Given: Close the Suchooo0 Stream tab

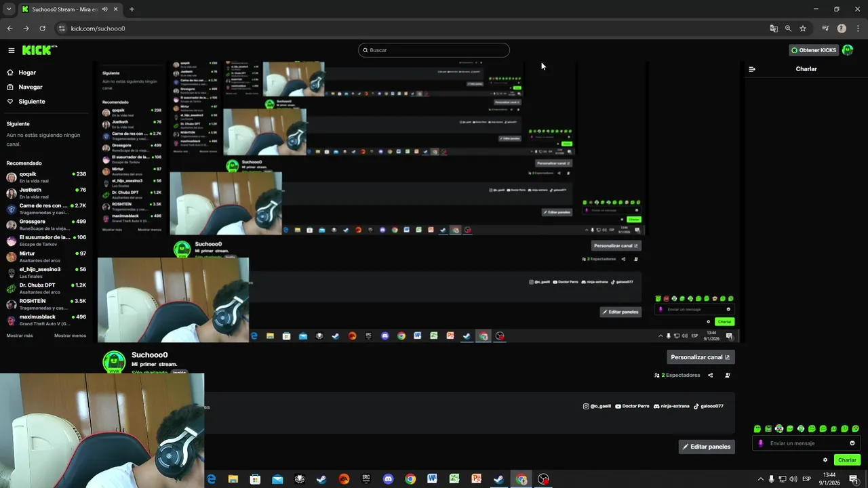Looking at the screenshot, I should click(116, 9).
